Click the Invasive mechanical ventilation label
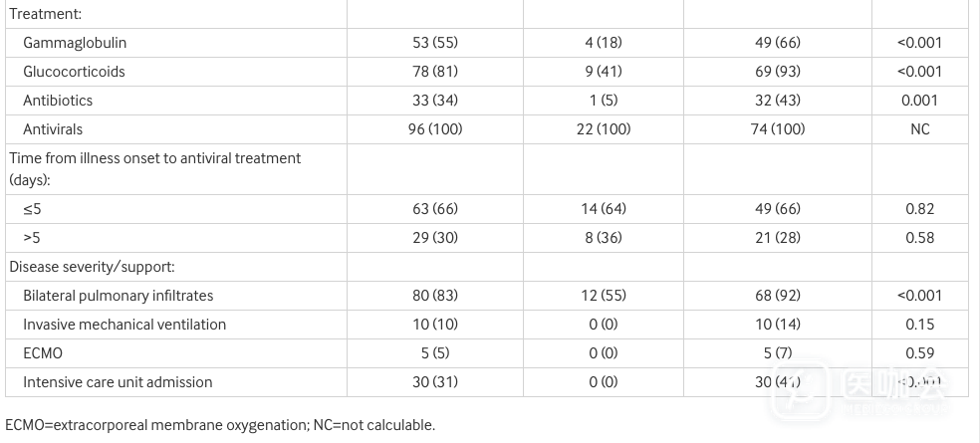This screenshot has width=980, height=443. click(124, 325)
